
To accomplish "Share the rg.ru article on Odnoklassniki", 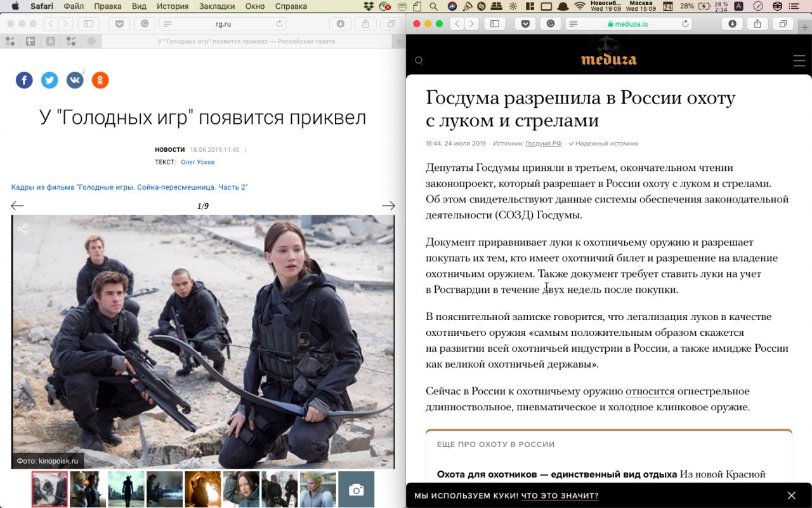I will pyautogui.click(x=100, y=80).
